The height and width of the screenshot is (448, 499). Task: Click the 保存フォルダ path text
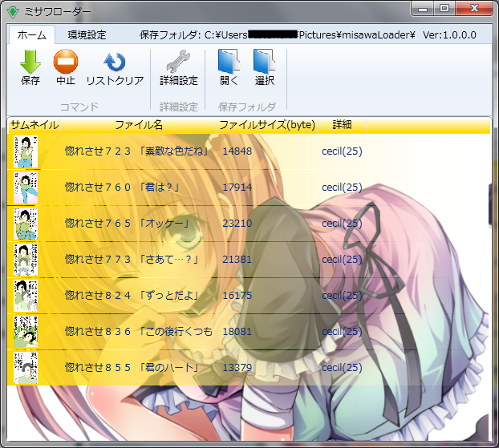click(278, 35)
